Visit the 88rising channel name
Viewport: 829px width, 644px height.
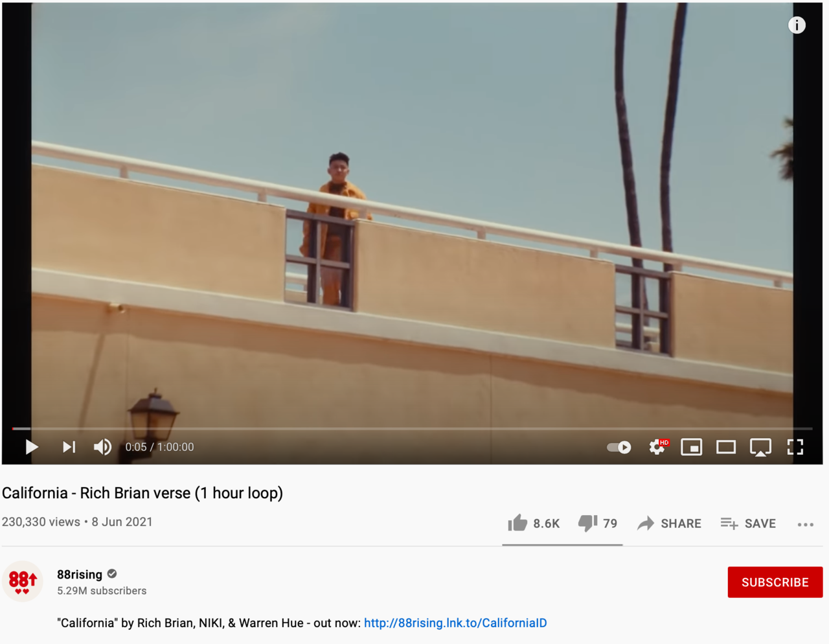point(80,574)
